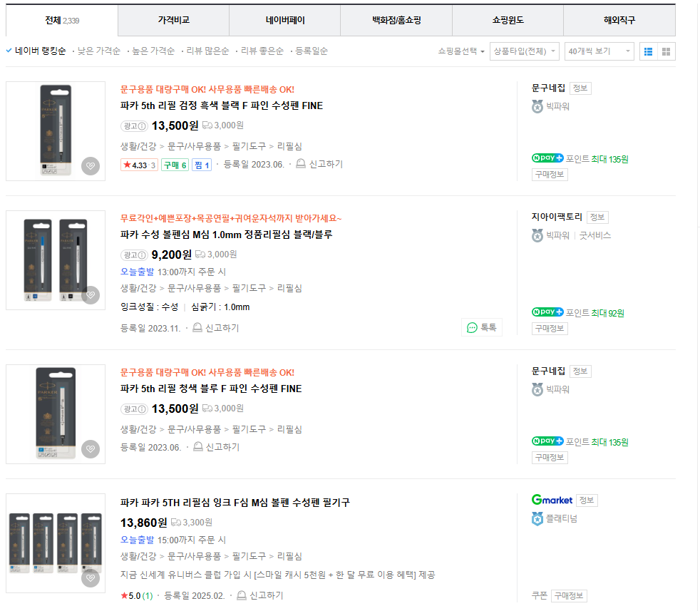700x611 pixels.
Task: Open the 40개씩 보기 dropdown
Action: (599, 51)
